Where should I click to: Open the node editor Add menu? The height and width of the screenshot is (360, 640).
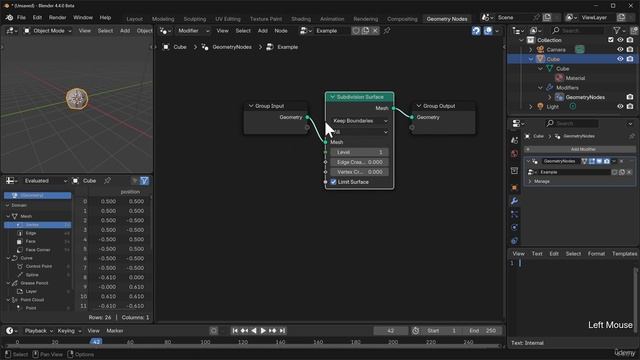[262, 31]
